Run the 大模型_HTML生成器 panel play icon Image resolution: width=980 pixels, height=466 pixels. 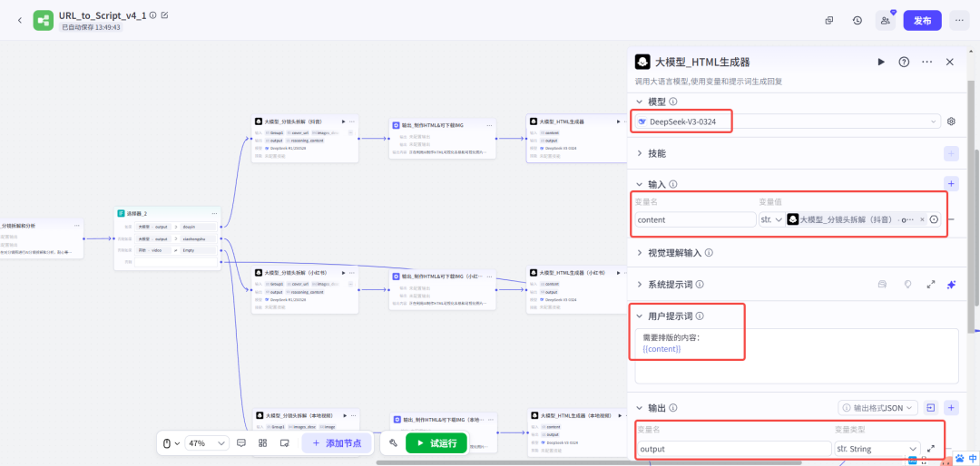[881, 62]
